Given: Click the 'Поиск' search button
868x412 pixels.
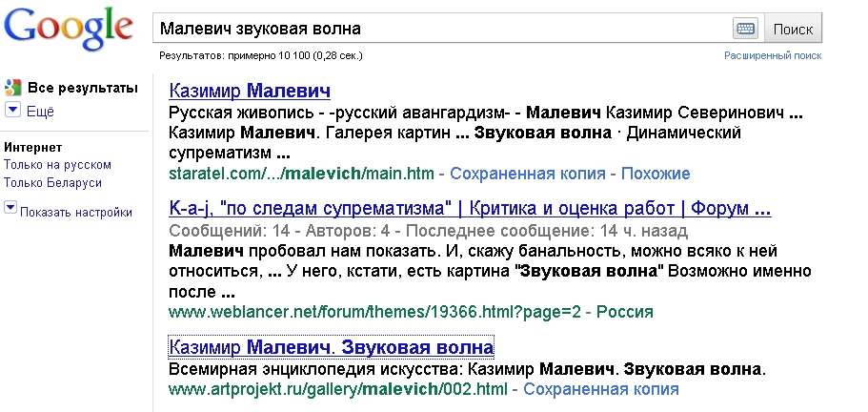Looking at the screenshot, I should point(793,29).
